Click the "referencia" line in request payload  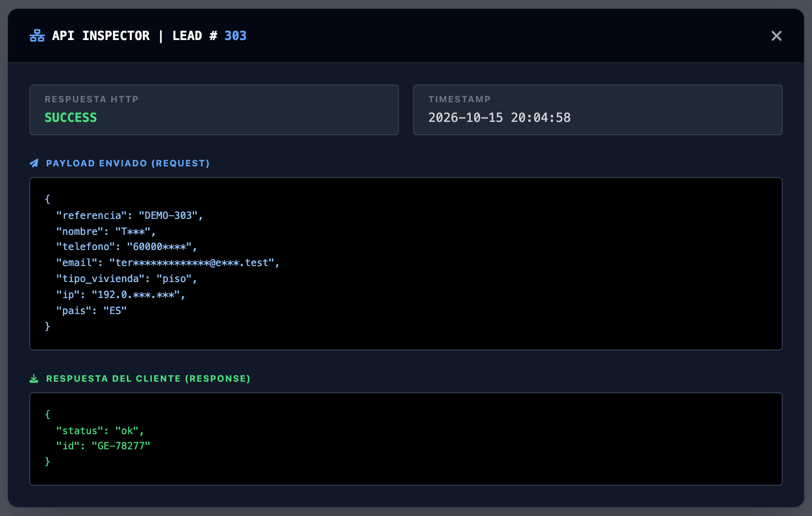tap(130, 215)
